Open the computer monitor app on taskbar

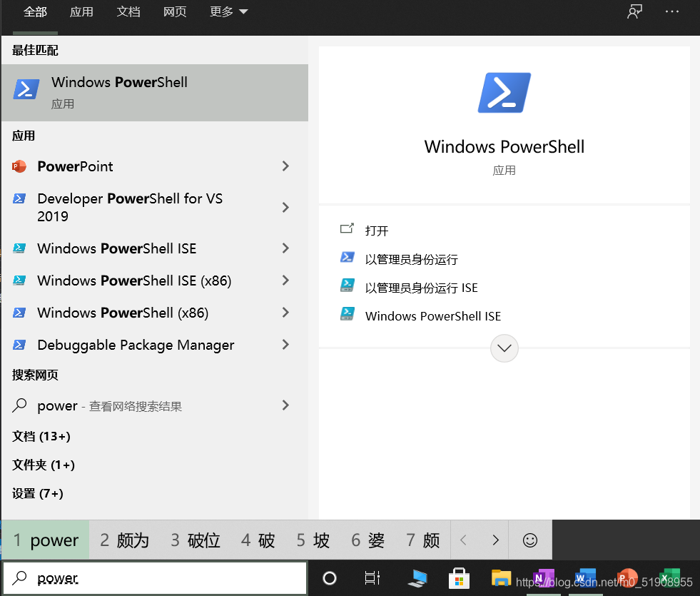(x=417, y=579)
